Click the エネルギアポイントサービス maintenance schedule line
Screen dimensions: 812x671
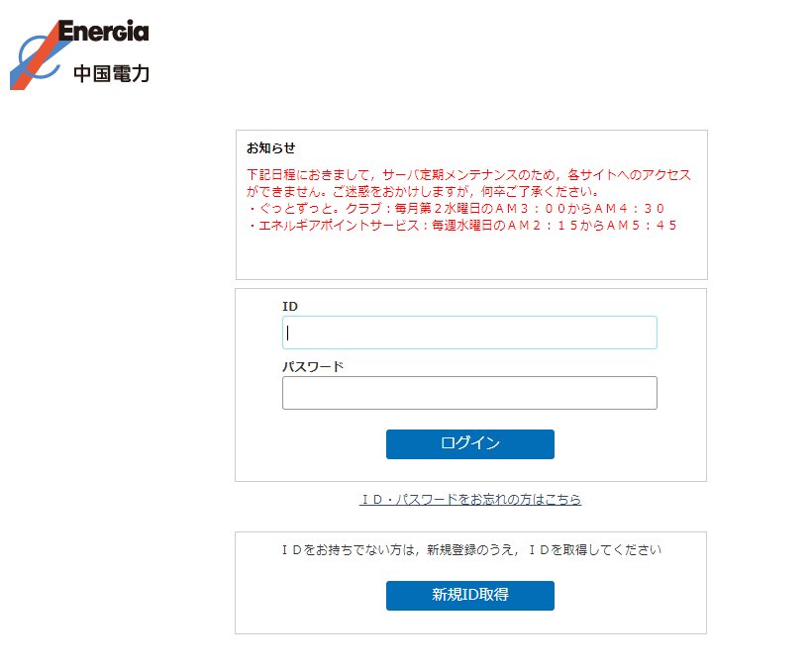coord(461,226)
